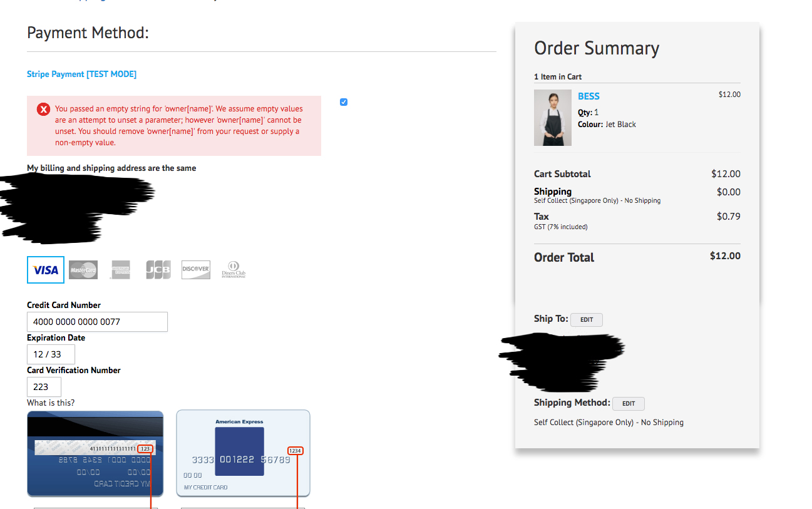Collapse the '1 Item in Cart' section
Screen dimensions: 812x509
(558, 76)
